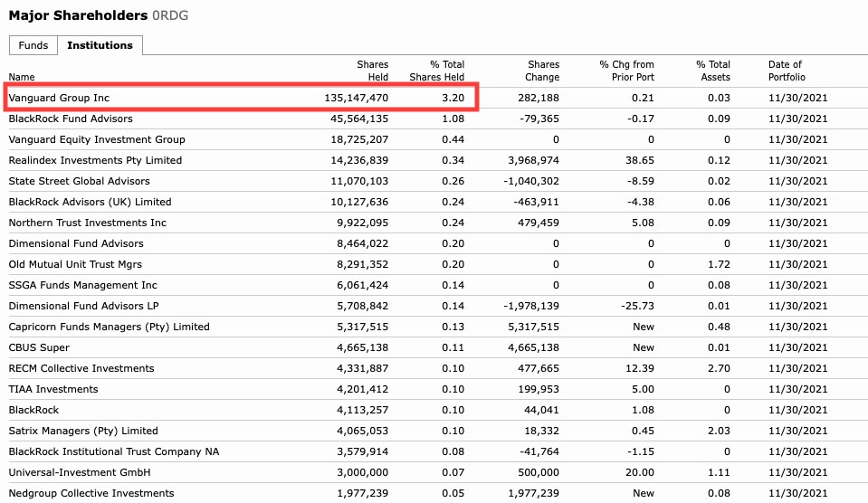
Task: Click the Shares Change column header
Action: [542, 71]
